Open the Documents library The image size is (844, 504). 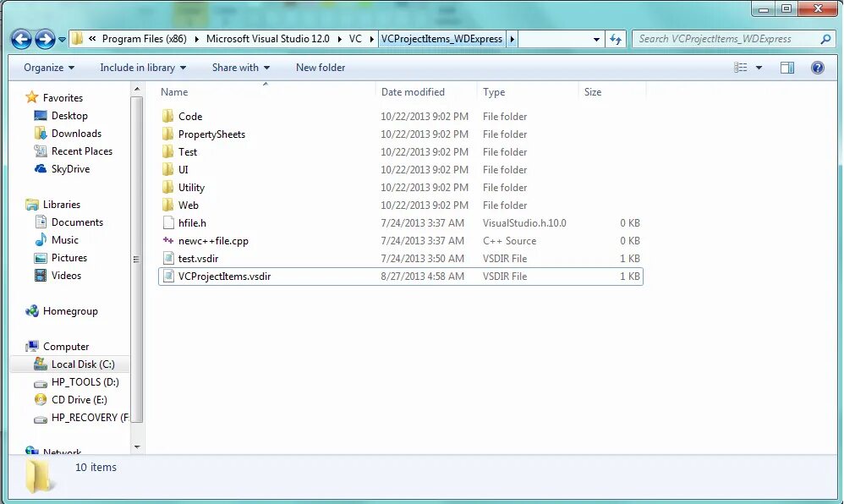click(77, 222)
